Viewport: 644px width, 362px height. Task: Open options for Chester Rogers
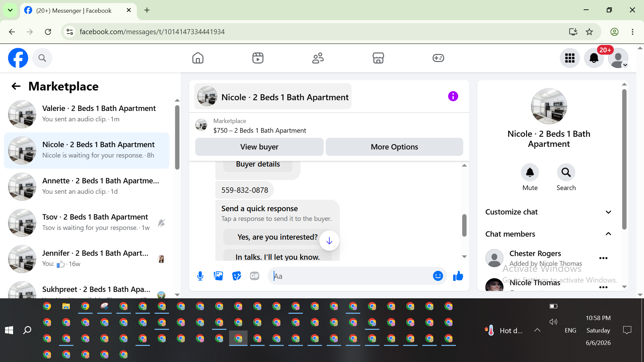coord(603,258)
